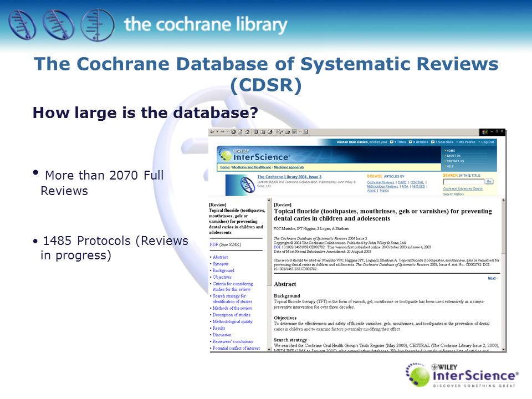Click the Favorites toolbar icon
Viewport: 532px width, 399px height.
click(x=263, y=132)
